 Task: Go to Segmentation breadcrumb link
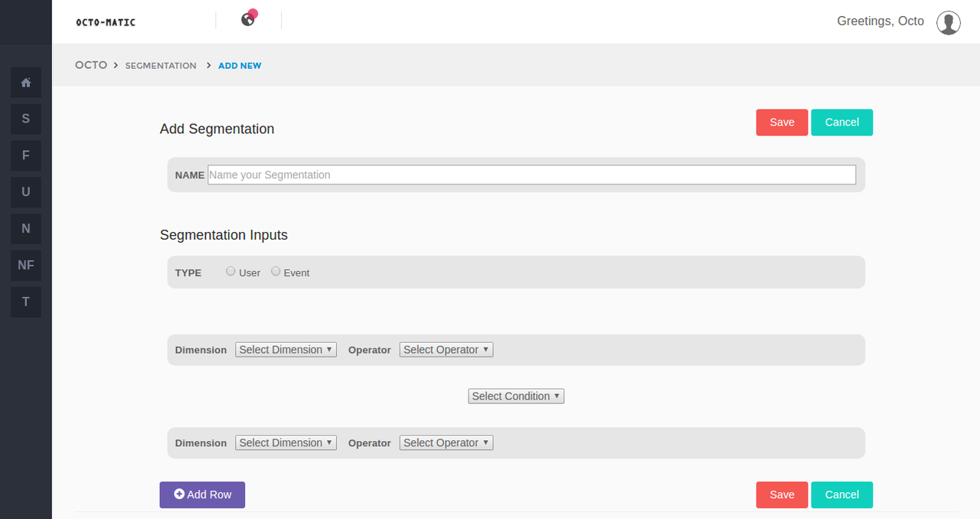(161, 66)
